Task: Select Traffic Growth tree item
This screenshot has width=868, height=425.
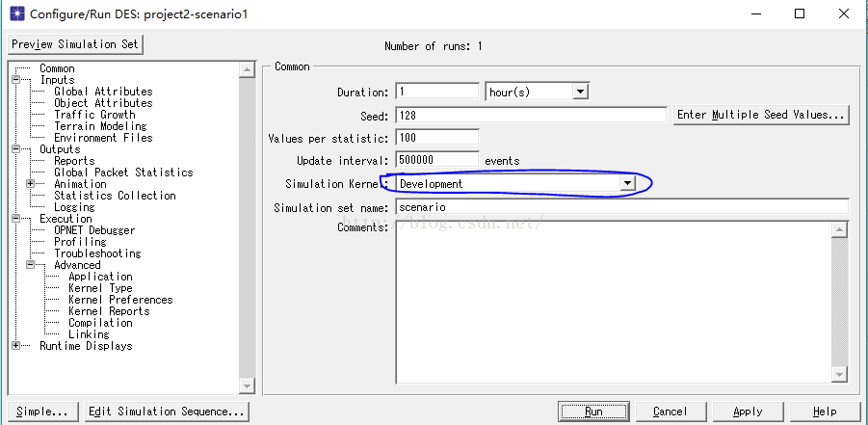Action: tap(94, 115)
